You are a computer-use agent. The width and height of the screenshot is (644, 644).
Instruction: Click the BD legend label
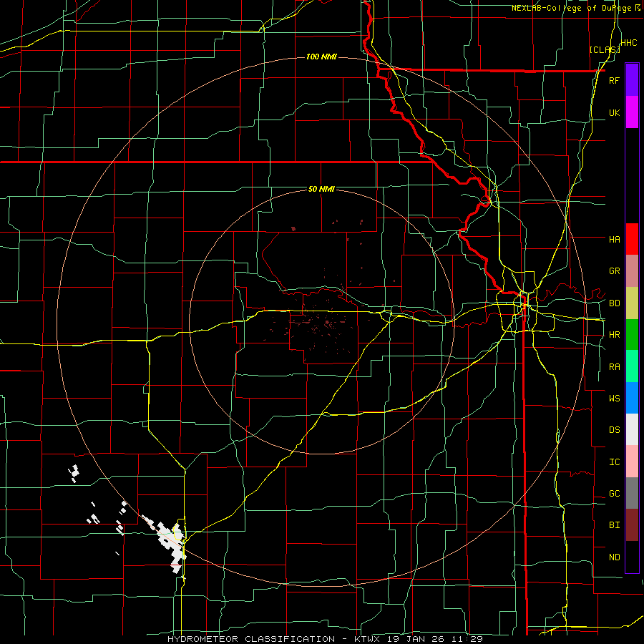tap(614, 303)
